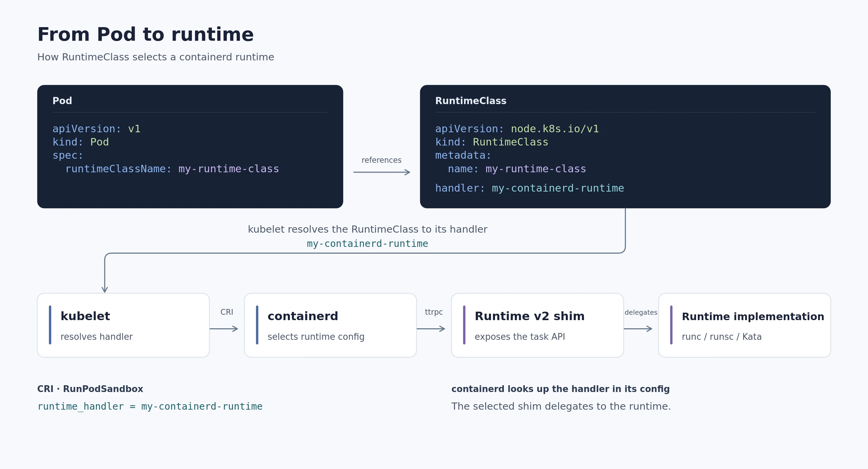Click the 'kubelet' box title
This screenshot has width=868, height=469.
pos(85,316)
